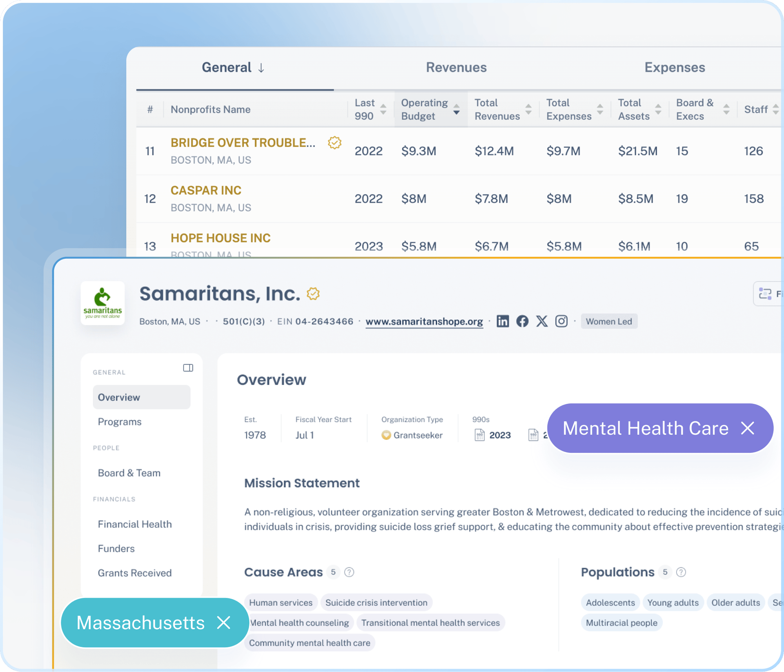Click the Samaritans logo thumbnail
This screenshot has height=672, width=784.
point(103,303)
